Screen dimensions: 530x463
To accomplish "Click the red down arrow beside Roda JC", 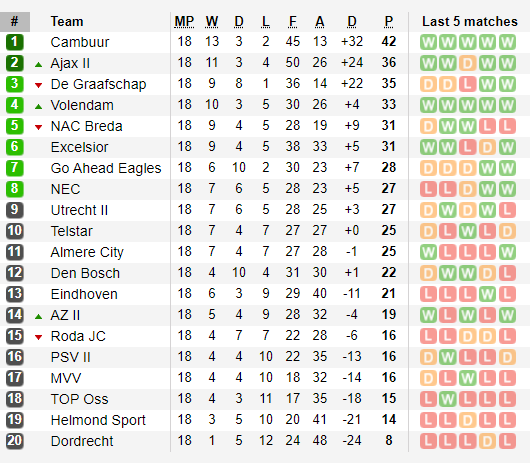I will (x=39, y=337).
